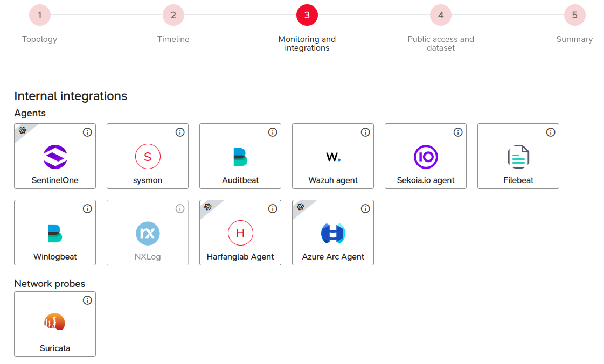Click the Public access and dataset label
Viewport: 604px width, 364px height.
tap(441, 44)
